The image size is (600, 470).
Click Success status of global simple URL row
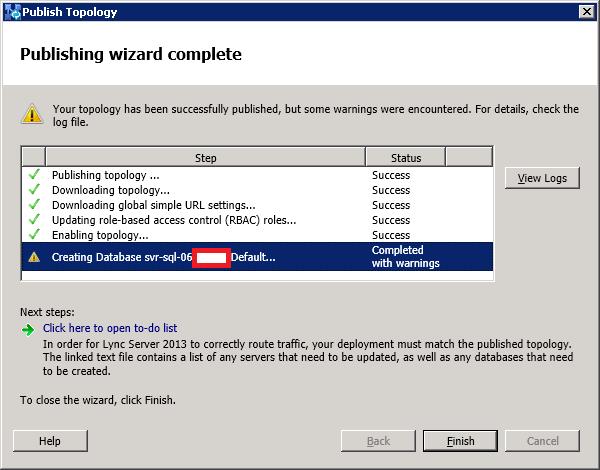click(x=391, y=205)
